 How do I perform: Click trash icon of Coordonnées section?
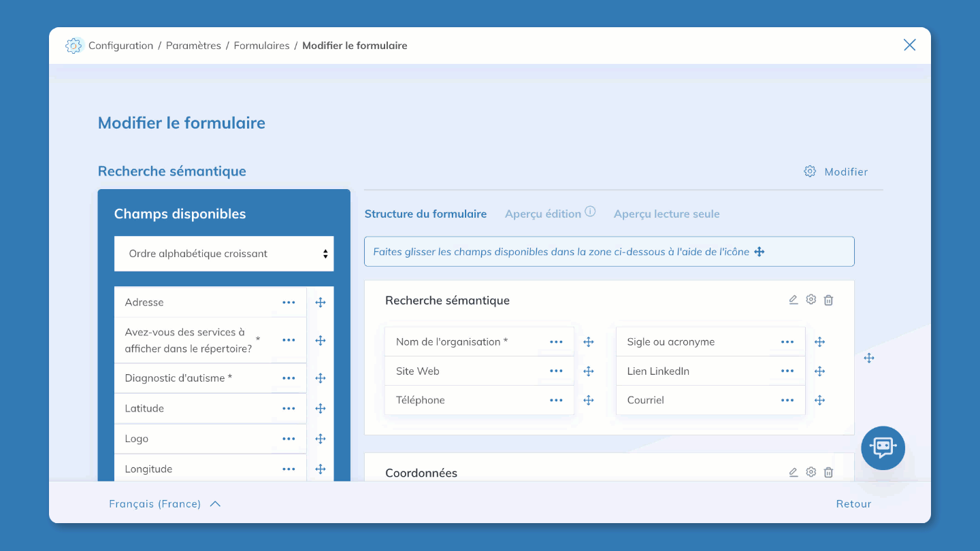click(x=828, y=472)
